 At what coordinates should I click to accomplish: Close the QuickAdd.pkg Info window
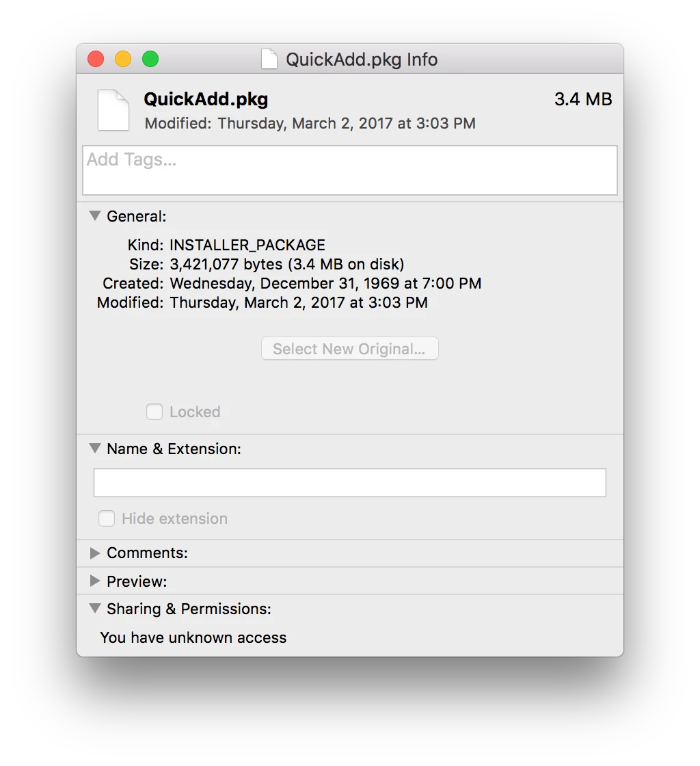coord(96,59)
